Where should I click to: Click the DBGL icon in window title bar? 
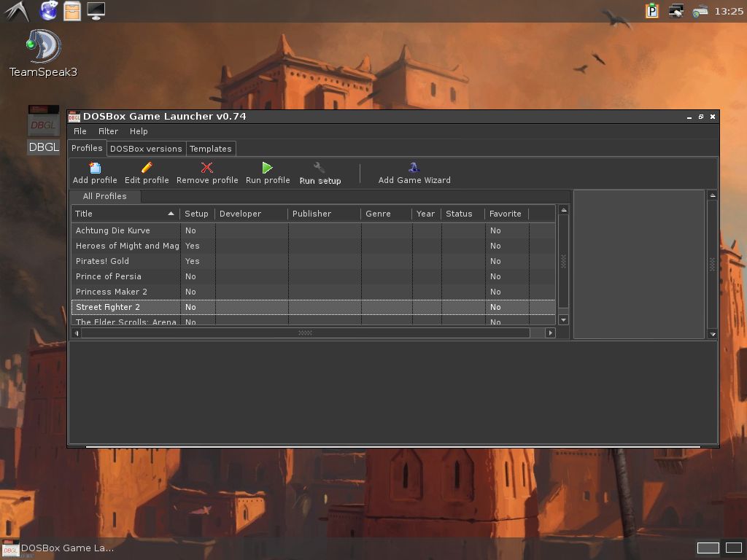pos(74,117)
